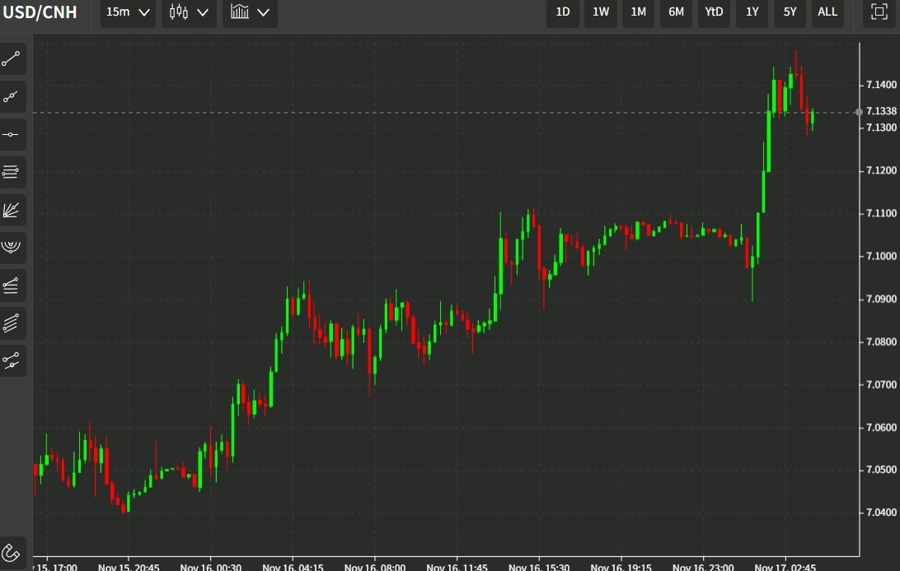Select the horizontal line tool
Viewport: 900px width, 571px height.
pos(11,134)
